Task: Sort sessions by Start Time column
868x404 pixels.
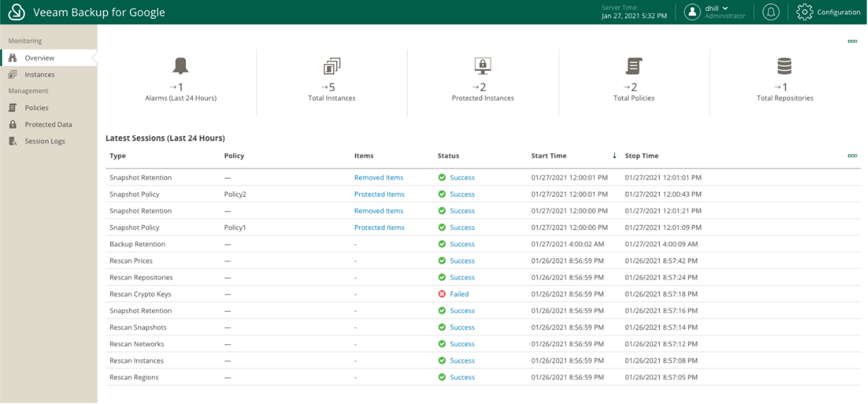Action: click(x=549, y=156)
